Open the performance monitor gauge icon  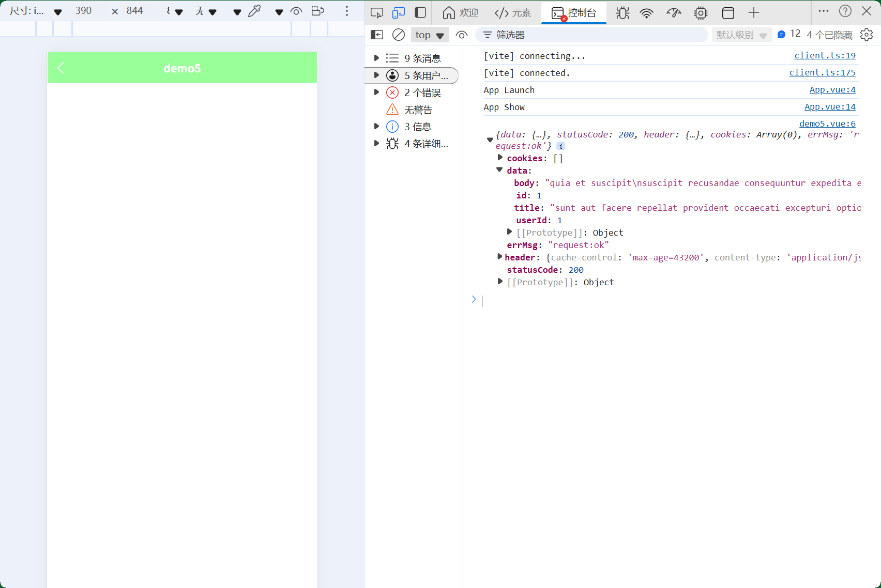click(674, 12)
